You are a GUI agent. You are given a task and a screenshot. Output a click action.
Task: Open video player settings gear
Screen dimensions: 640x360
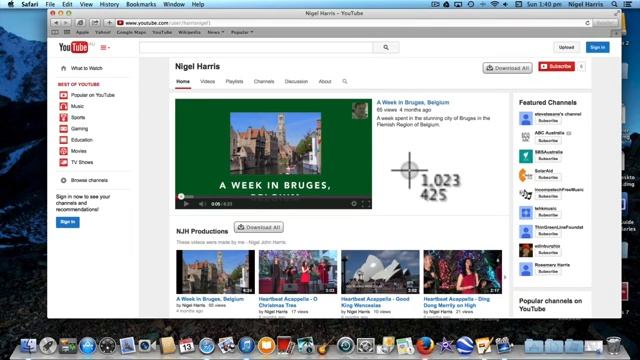(354, 204)
